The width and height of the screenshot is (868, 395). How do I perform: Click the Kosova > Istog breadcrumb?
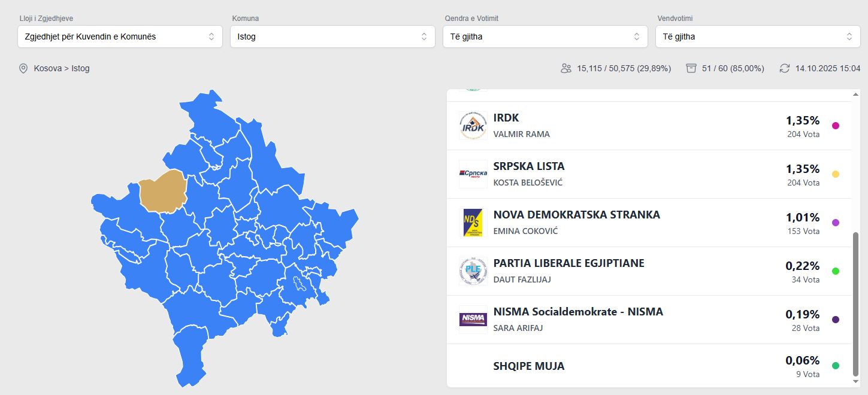tap(62, 68)
